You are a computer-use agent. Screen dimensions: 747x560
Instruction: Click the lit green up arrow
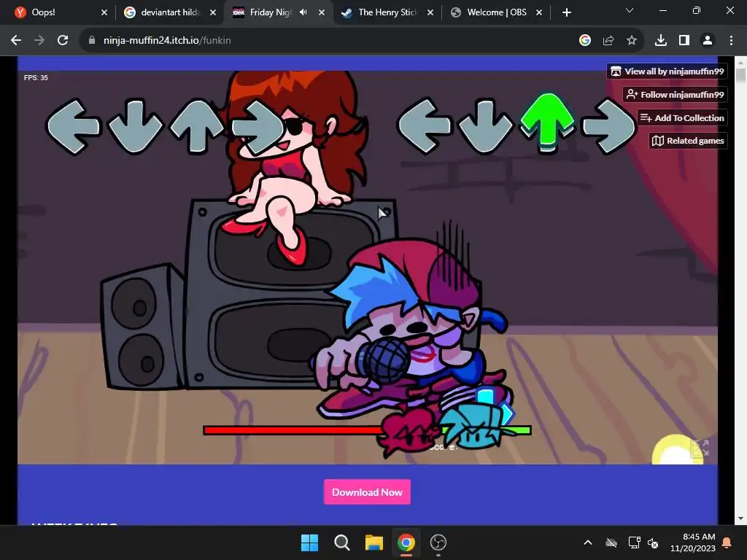pyautogui.click(x=547, y=122)
